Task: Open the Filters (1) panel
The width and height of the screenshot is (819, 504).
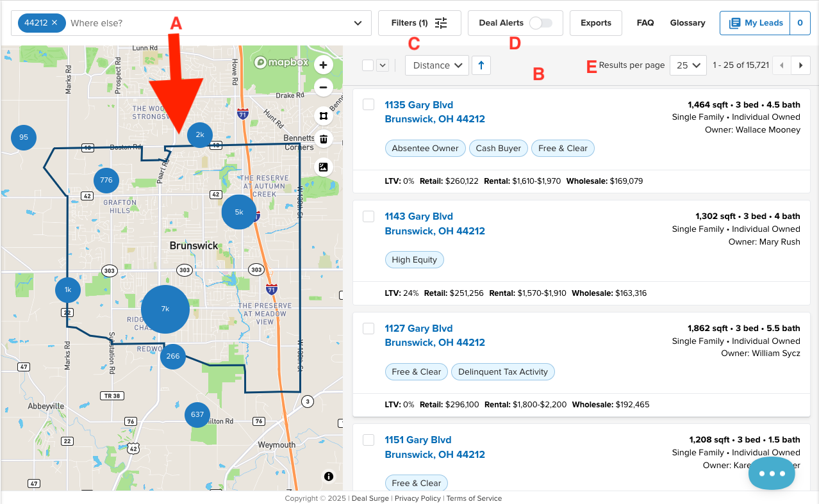Action: point(420,23)
